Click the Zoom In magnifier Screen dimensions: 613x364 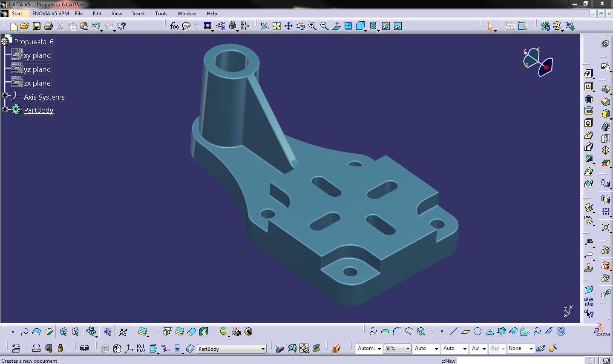pyautogui.click(x=312, y=26)
